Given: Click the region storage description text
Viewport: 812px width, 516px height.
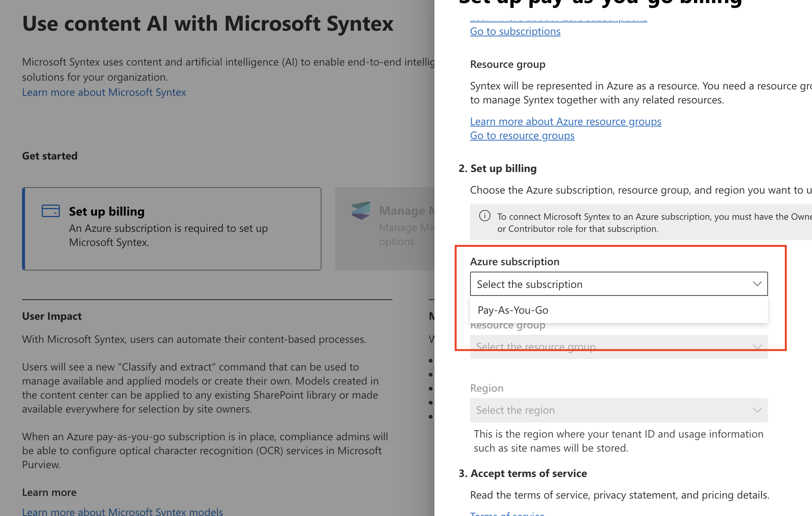Looking at the screenshot, I should [618, 441].
